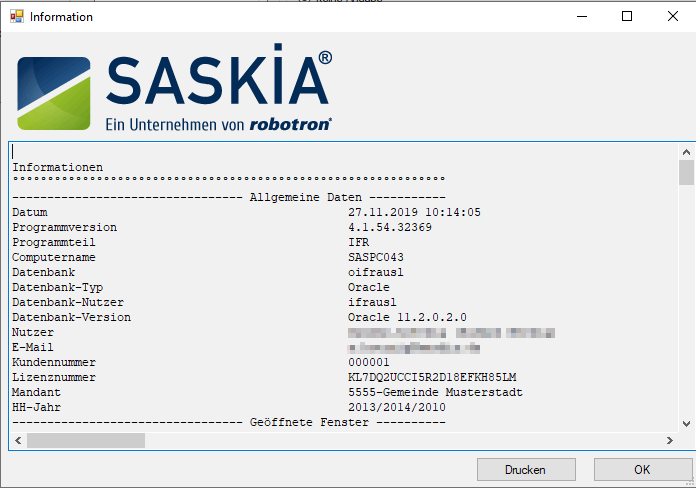Image resolution: width=696 pixels, height=488 pixels.
Task: Click the vertical scrollbar down arrow
Action: tap(686, 423)
